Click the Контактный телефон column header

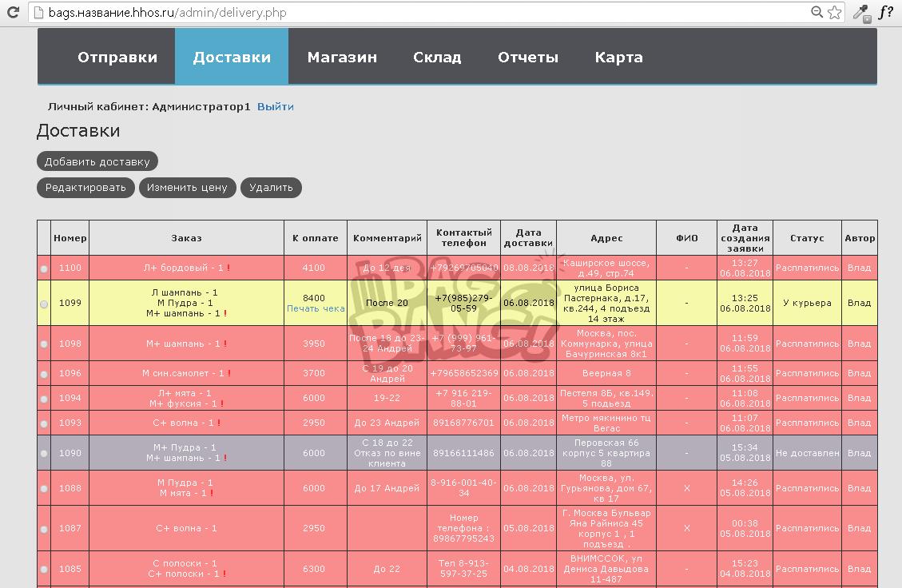point(463,238)
